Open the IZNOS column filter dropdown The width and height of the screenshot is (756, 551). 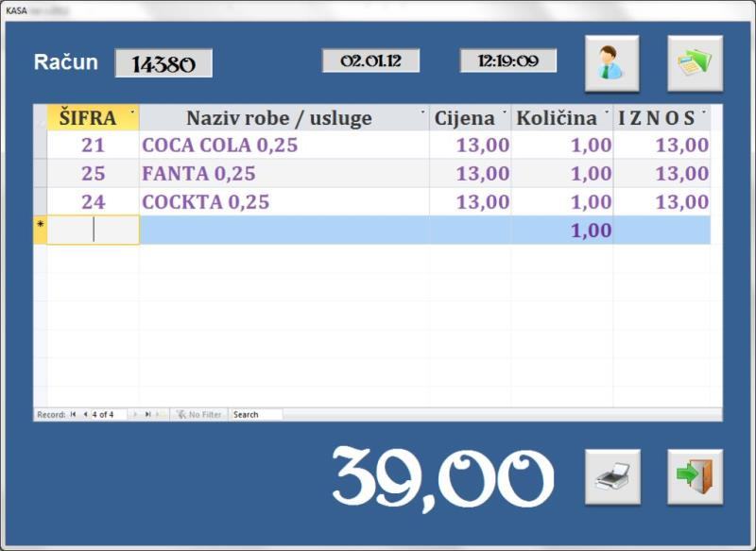(x=705, y=112)
